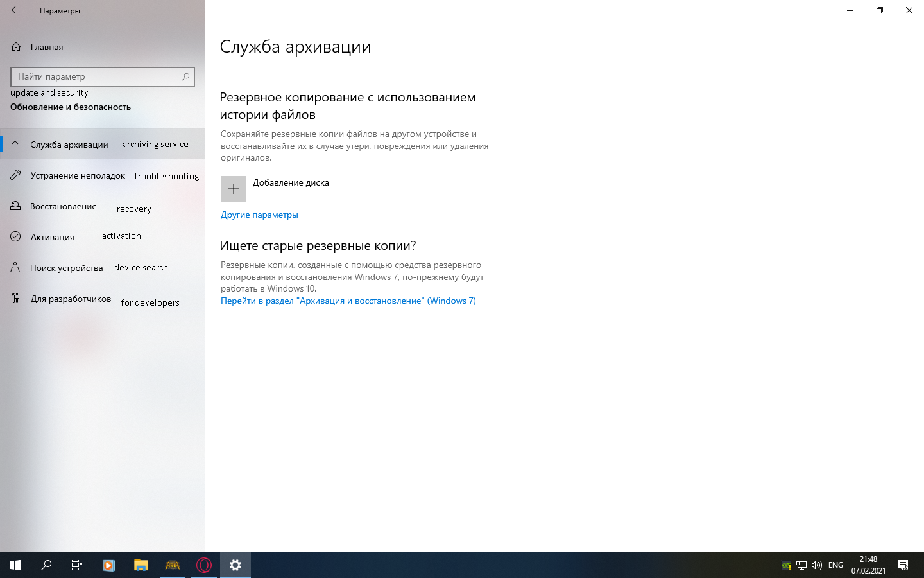This screenshot has width=924, height=578.
Task: Open File Explorer from taskbar
Action: coord(141,565)
